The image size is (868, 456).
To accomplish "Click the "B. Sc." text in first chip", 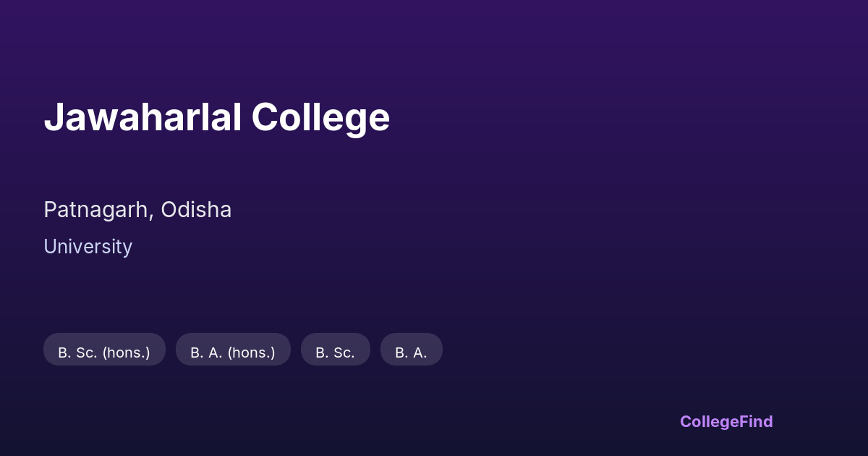I will tap(77, 352).
